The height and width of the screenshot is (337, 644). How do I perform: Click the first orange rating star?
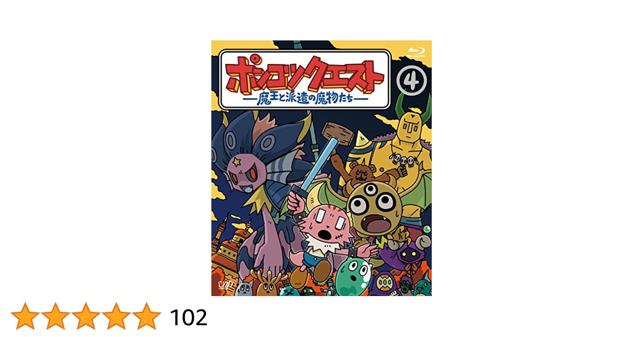(25, 316)
